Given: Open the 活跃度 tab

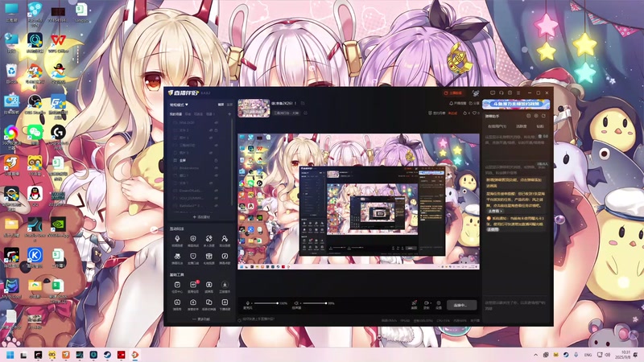Looking at the screenshot, I should point(521,126).
